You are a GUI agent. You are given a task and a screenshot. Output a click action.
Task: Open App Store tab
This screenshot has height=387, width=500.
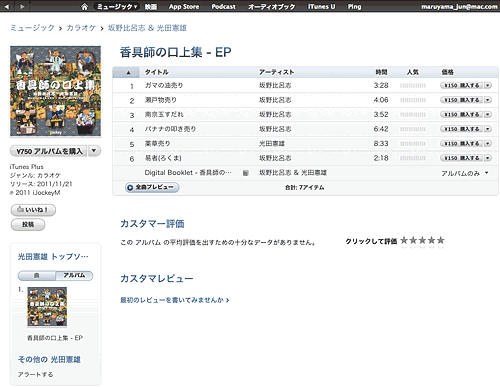coord(184,7)
